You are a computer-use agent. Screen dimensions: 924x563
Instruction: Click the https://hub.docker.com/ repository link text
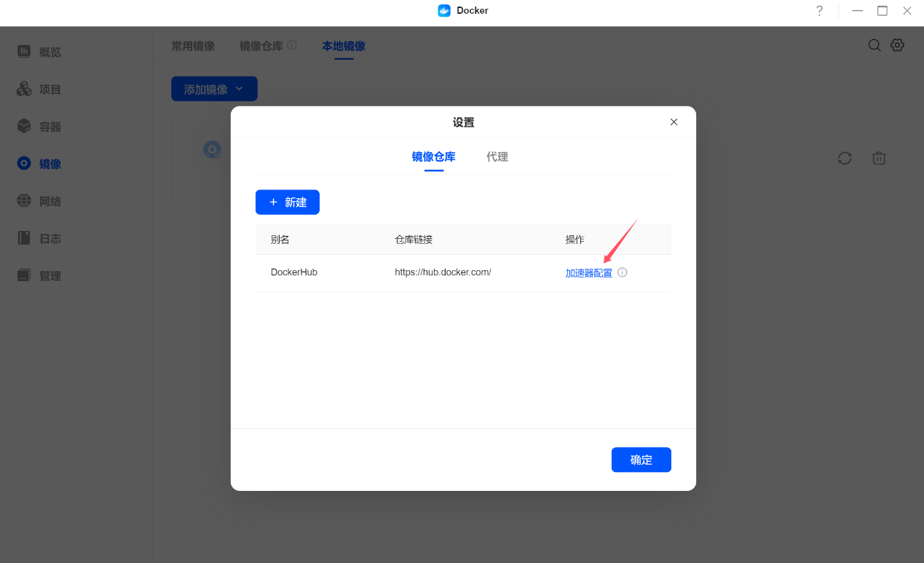coord(443,272)
